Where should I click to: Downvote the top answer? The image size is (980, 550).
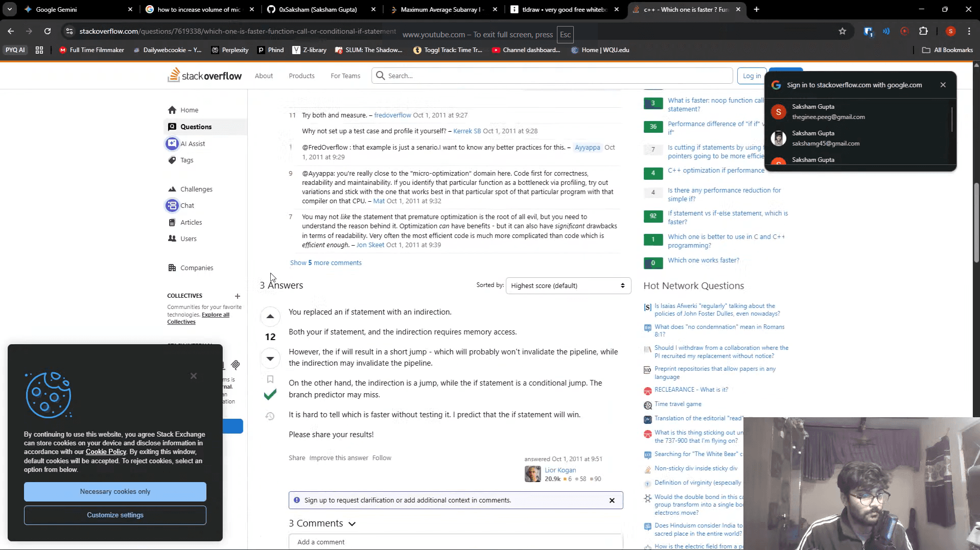click(x=270, y=358)
